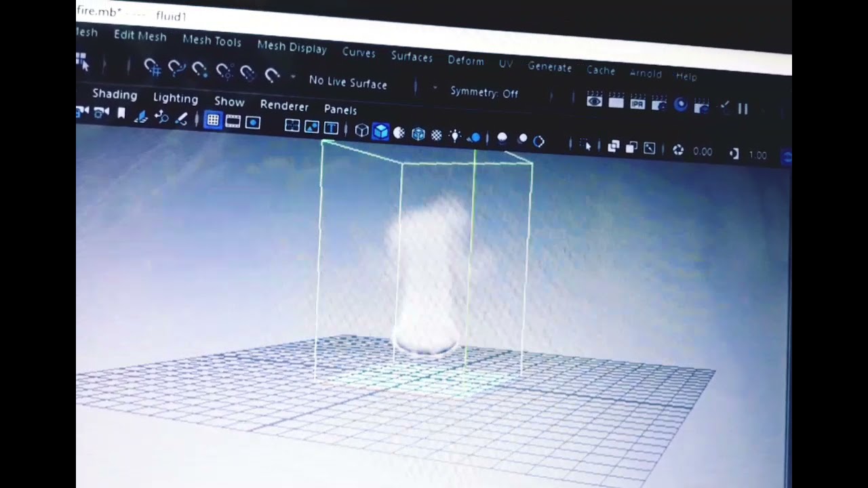Toggle isolate select arrow icon
The width and height of the screenshot is (868, 488).
[x=587, y=145]
